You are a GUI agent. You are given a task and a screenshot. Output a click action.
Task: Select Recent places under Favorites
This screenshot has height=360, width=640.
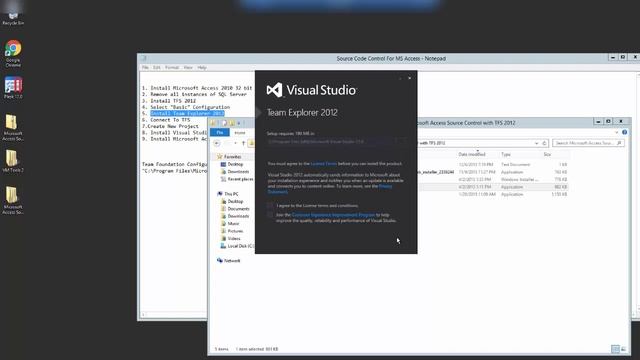(240, 179)
